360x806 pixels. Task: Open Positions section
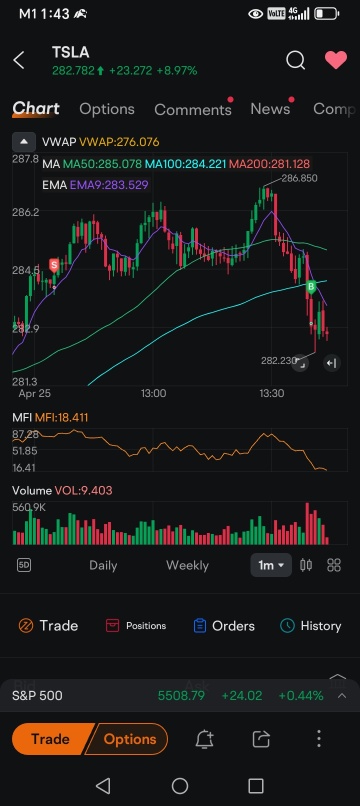[136, 626]
